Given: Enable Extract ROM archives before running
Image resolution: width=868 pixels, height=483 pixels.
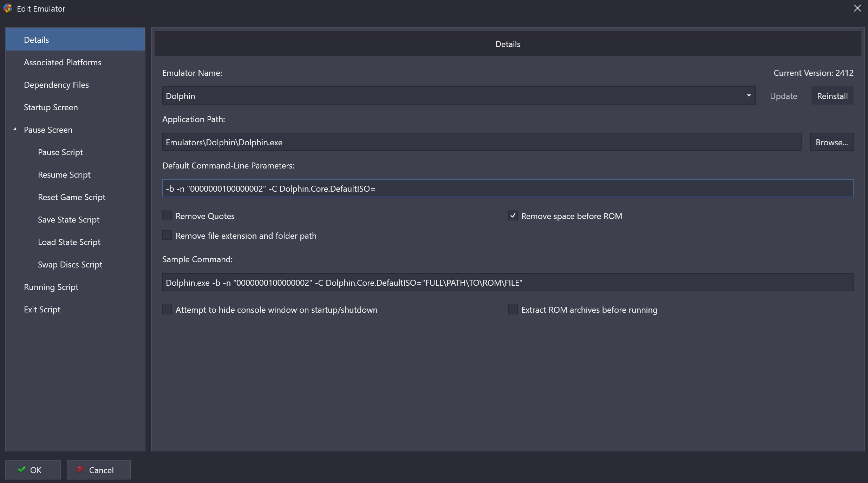Looking at the screenshot, I should [513, 309].
